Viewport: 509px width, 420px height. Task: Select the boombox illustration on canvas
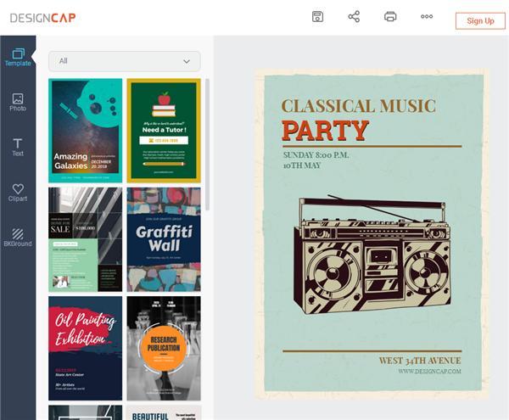pos(372,255)
